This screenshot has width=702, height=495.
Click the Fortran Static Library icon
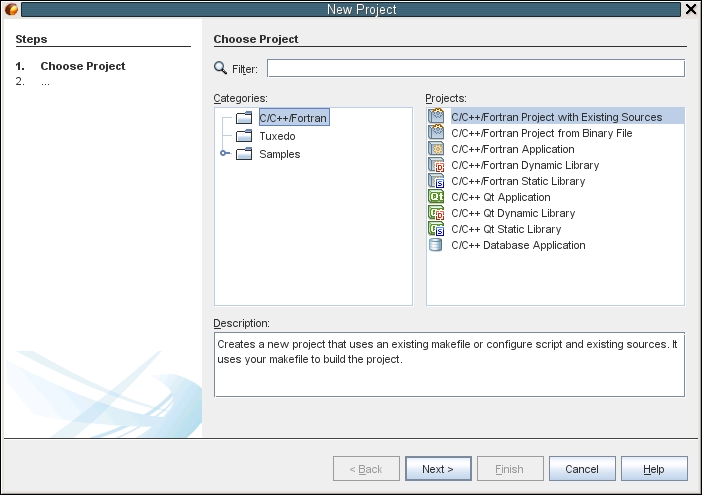tap(436, 181)
